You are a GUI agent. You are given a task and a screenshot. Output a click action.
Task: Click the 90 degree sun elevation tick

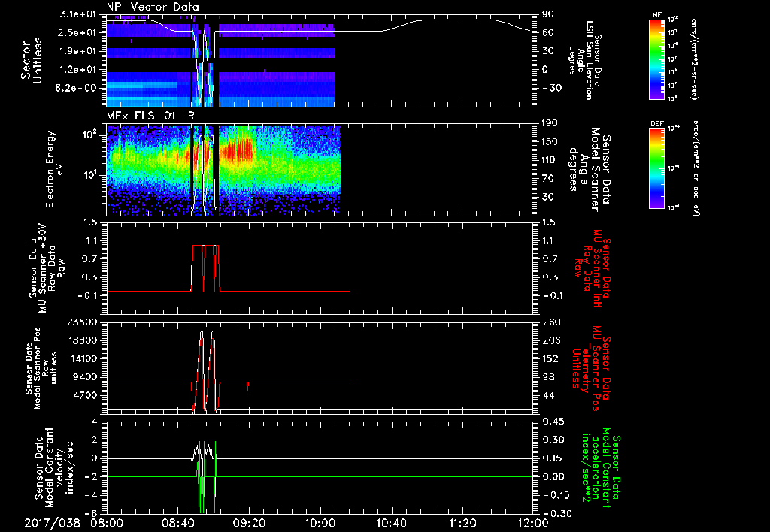click(x=548, y=14)
